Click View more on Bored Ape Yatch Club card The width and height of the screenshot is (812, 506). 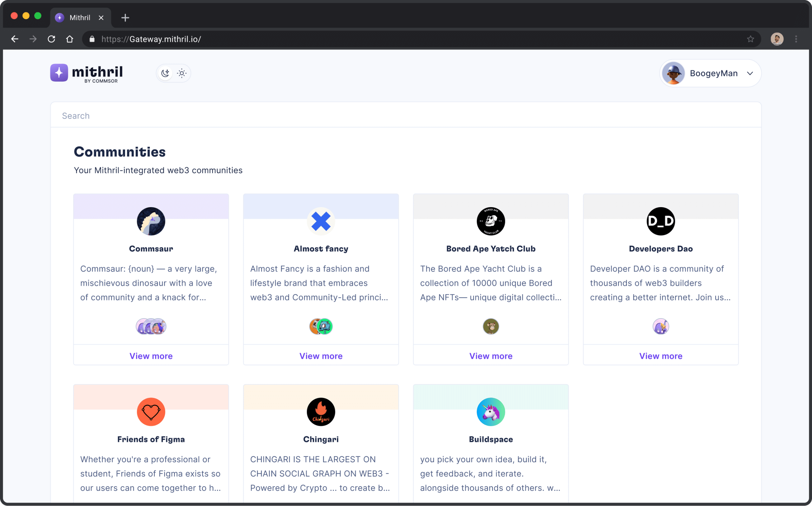490,356
